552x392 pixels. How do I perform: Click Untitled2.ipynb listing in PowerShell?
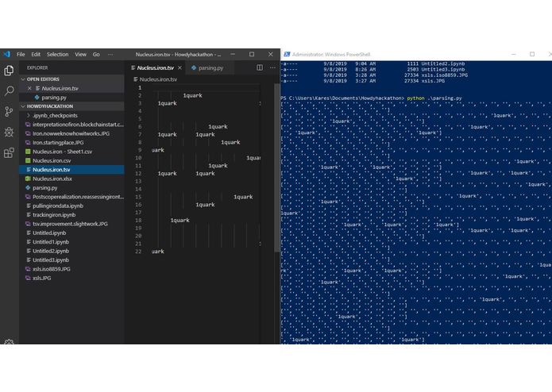[443, 63]
